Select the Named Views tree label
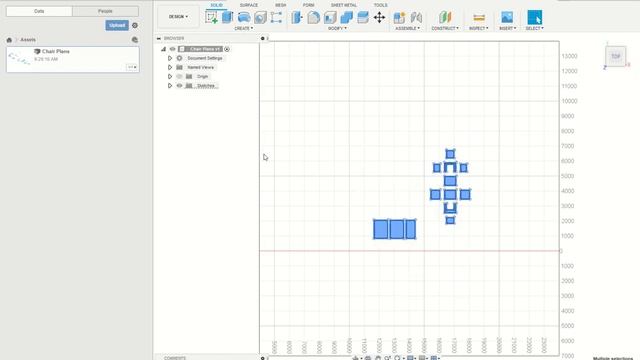 [200, 67]
